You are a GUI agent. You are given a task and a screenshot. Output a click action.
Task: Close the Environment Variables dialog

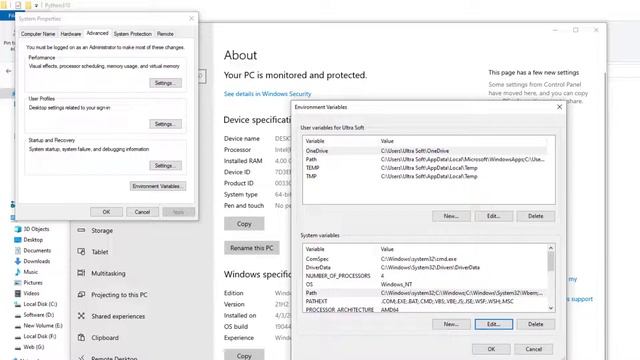tap(560, 107)
